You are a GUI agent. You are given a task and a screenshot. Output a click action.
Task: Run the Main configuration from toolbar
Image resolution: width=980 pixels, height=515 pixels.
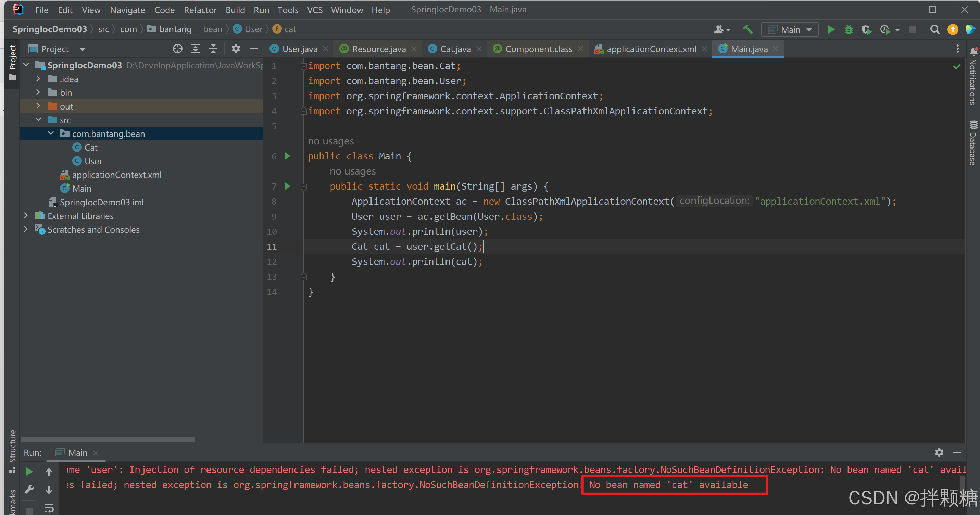point(831,30)
